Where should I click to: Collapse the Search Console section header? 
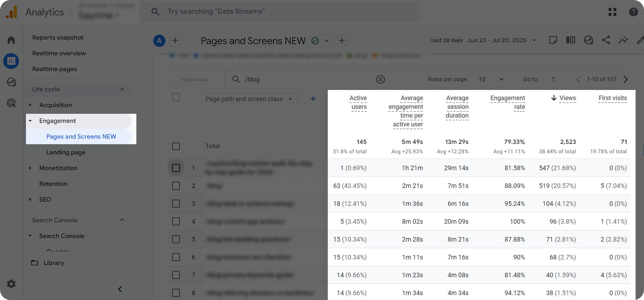pyautogui.click(x=122, y=220)
